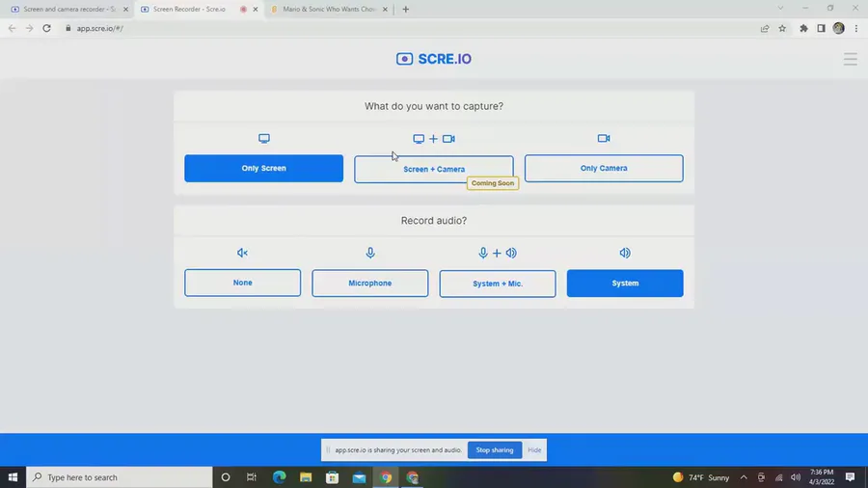
Task: Hide the screen sharing notification bar
Action: click(534, 449)
